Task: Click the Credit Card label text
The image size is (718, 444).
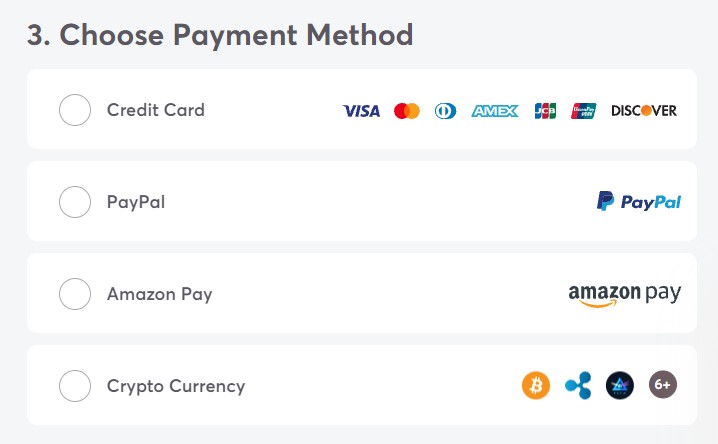Action: [x=156, y=110]
